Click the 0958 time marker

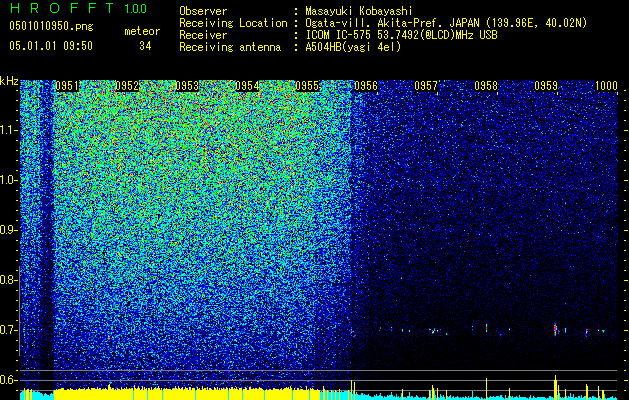click(x=486, y=86)
